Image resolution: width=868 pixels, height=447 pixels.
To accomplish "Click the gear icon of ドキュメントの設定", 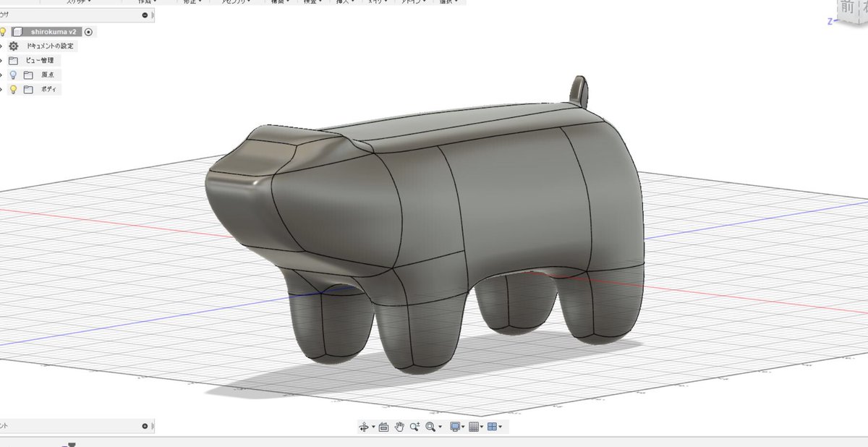I will (13, 46).
